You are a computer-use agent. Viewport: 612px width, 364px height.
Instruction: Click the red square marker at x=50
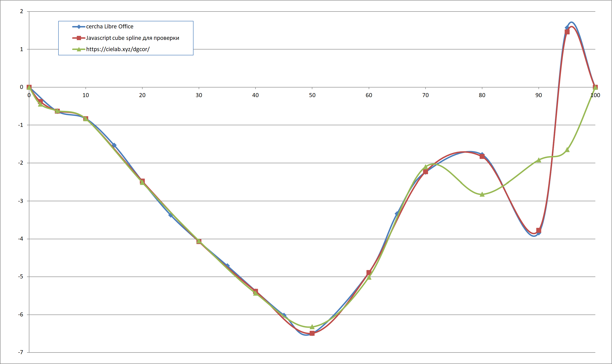[312, 333]
